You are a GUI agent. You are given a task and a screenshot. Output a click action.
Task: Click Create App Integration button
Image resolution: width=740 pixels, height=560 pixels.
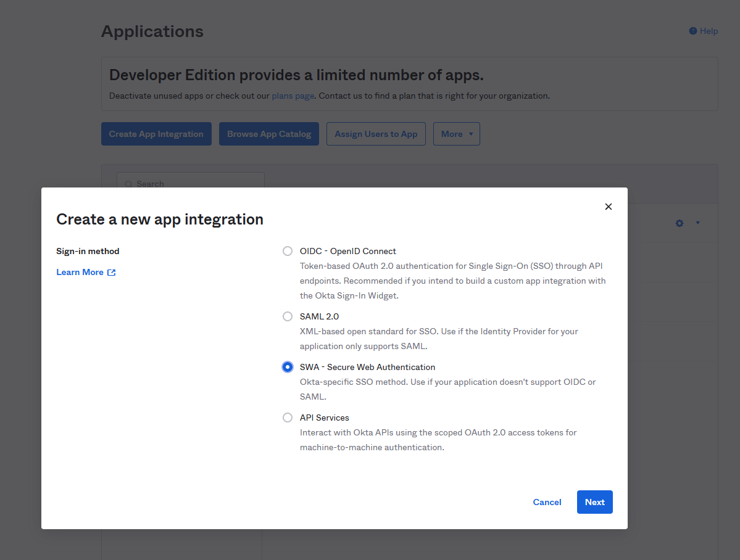point(156,134)
